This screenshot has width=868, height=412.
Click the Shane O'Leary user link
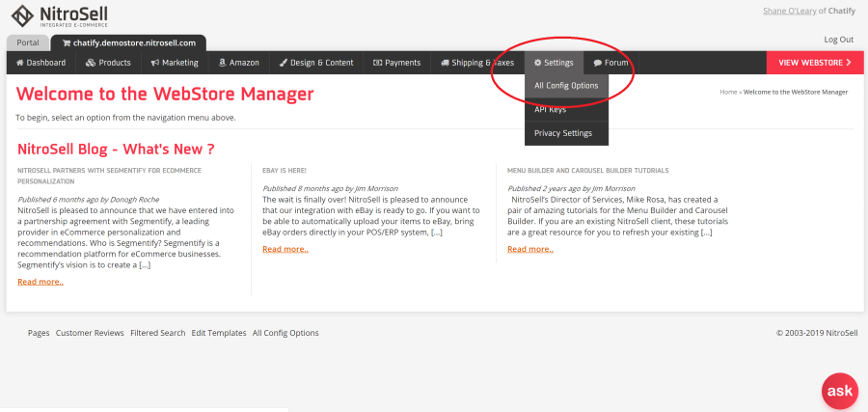point(789,11)
